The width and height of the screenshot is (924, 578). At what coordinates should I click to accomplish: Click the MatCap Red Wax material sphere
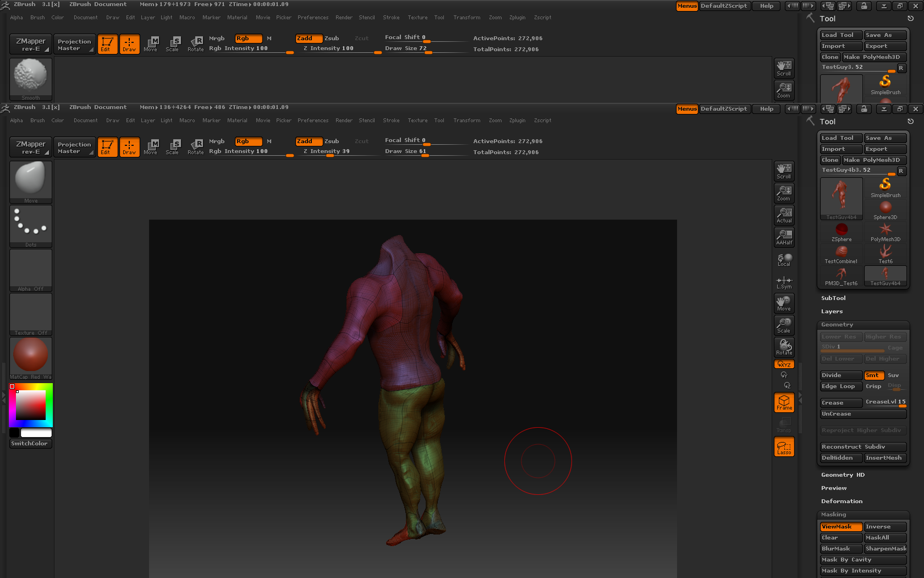click(31, 356)
